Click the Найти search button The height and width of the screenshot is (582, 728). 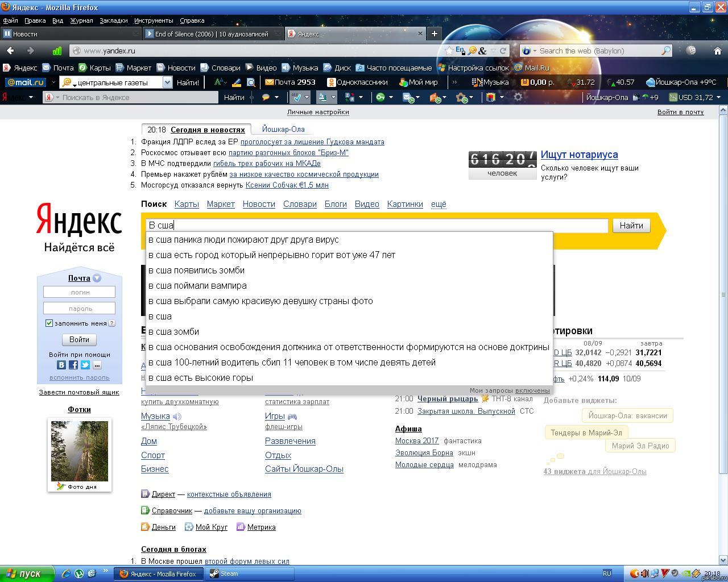[x=631, y=226]
